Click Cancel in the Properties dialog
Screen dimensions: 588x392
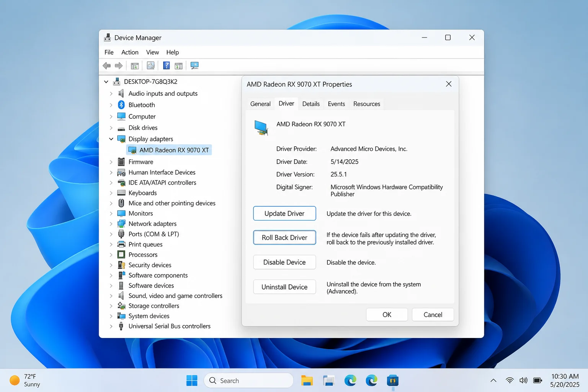point(433,315)
